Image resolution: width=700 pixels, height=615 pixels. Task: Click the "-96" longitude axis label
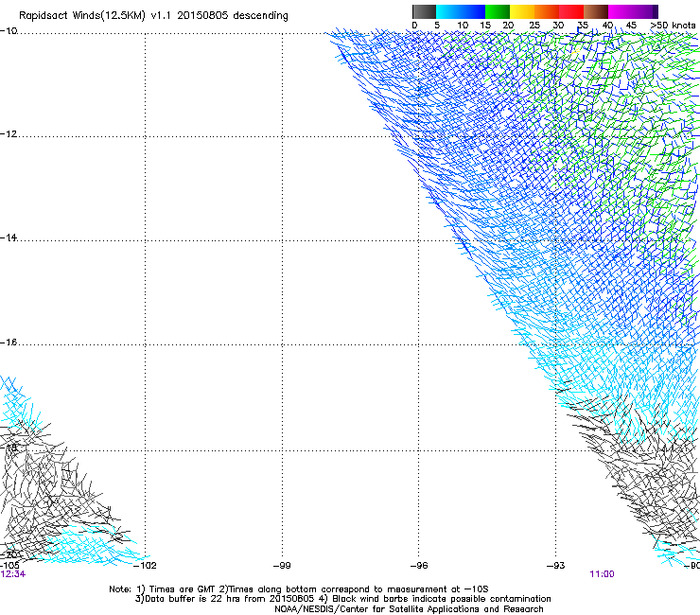419,566
